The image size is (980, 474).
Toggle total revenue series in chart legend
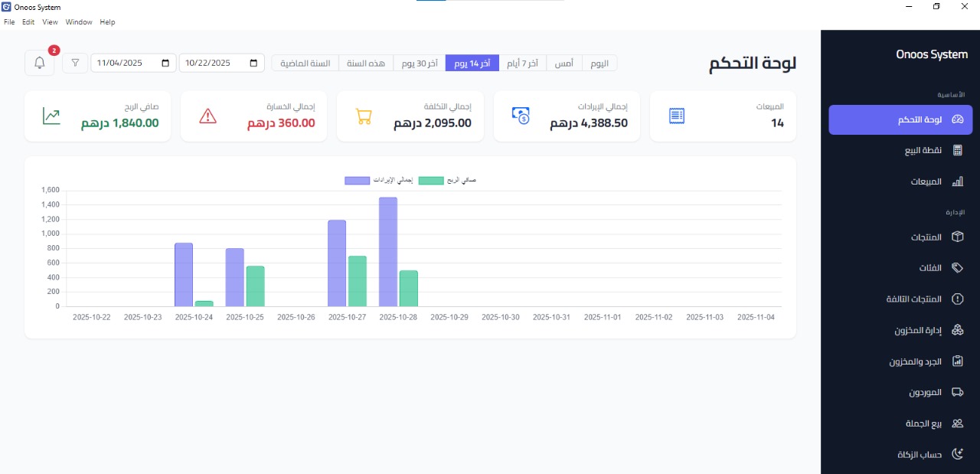click(357, 181)
